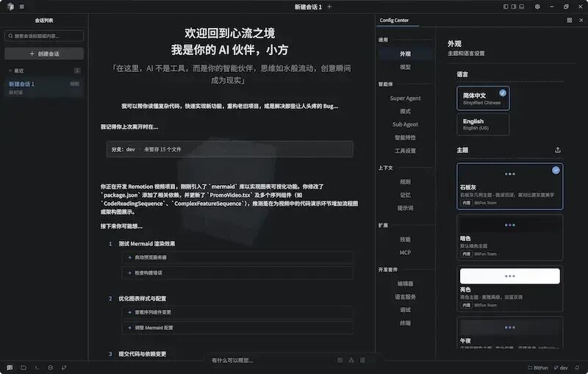The image size is (588, 374).
Task: Click the 创建会话 create session button
Action: click(44, 54)
